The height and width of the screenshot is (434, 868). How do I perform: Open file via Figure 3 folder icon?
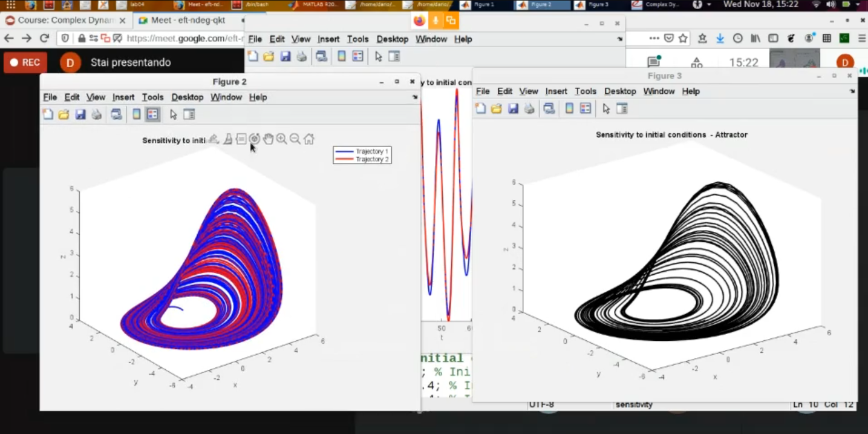tap(497, 108)
